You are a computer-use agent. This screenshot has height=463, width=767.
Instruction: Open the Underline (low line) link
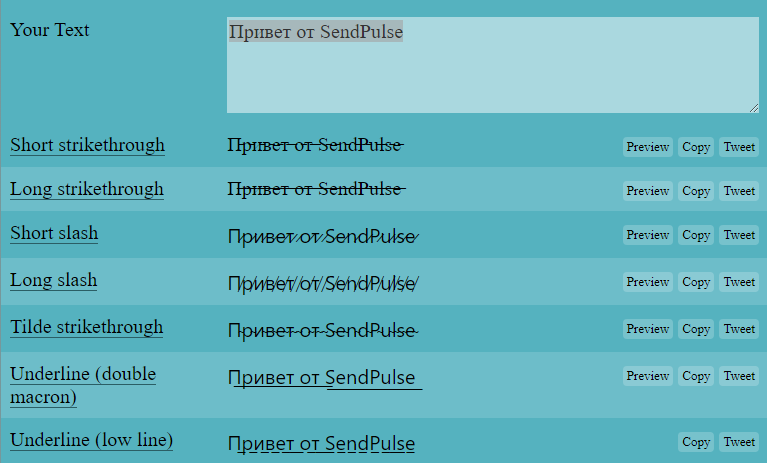pyautogui.click(x=91, y=440)
